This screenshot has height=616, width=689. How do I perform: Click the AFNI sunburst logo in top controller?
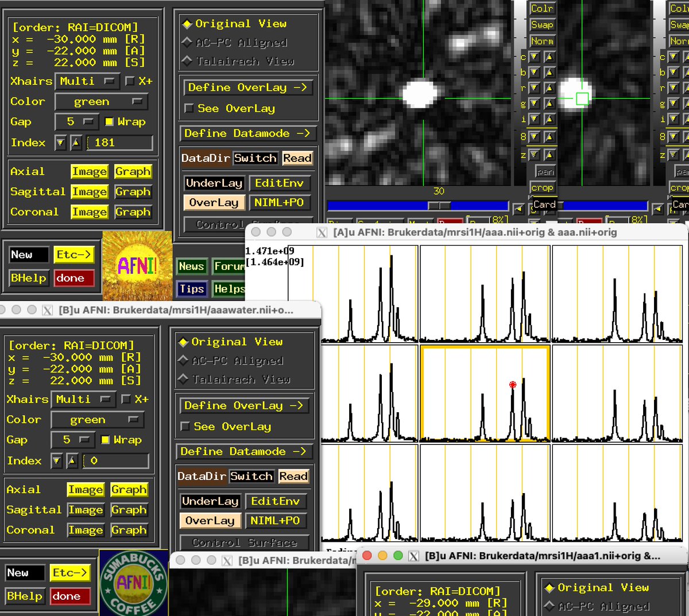point(137,266)
